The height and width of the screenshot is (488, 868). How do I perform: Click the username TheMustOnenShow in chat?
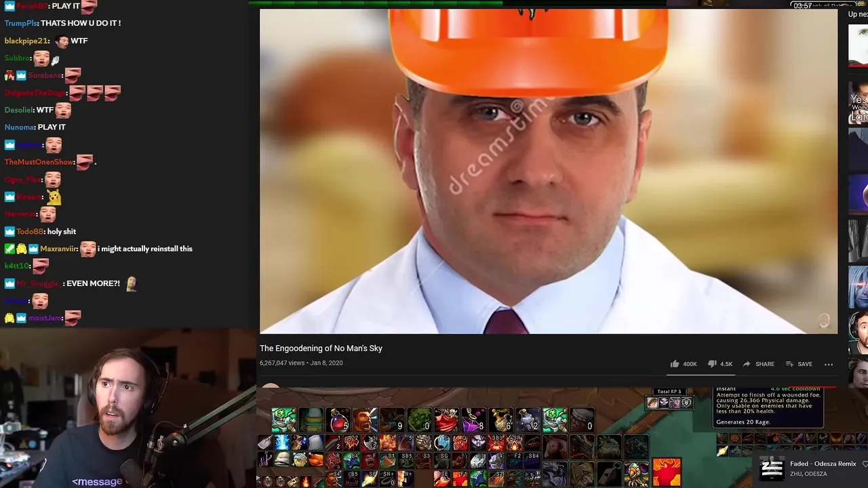39,162
